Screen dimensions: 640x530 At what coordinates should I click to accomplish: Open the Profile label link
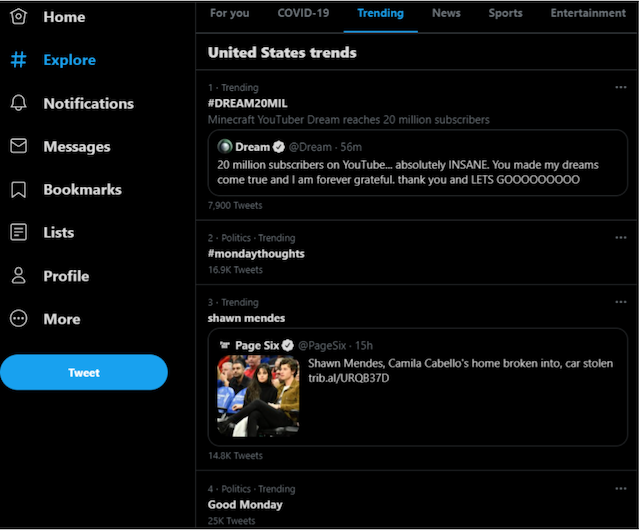click(x=66, y=276)
